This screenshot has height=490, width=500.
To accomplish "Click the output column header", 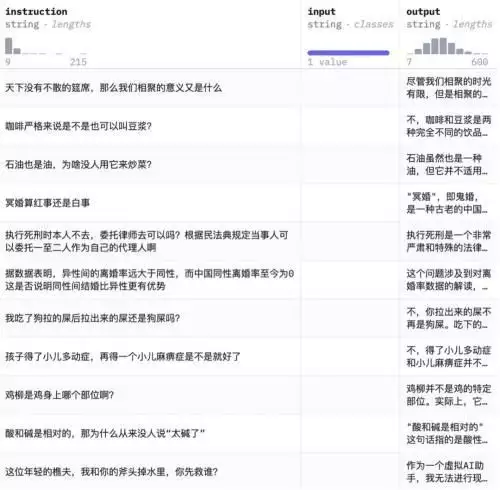I will click(x=423, y=12).
